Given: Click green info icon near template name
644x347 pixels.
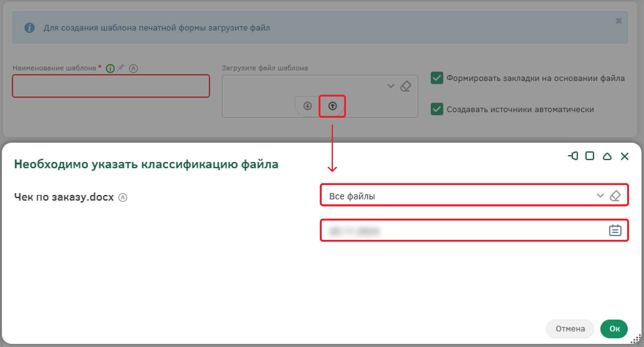Looking at the screenshot, I should point(110,69).
